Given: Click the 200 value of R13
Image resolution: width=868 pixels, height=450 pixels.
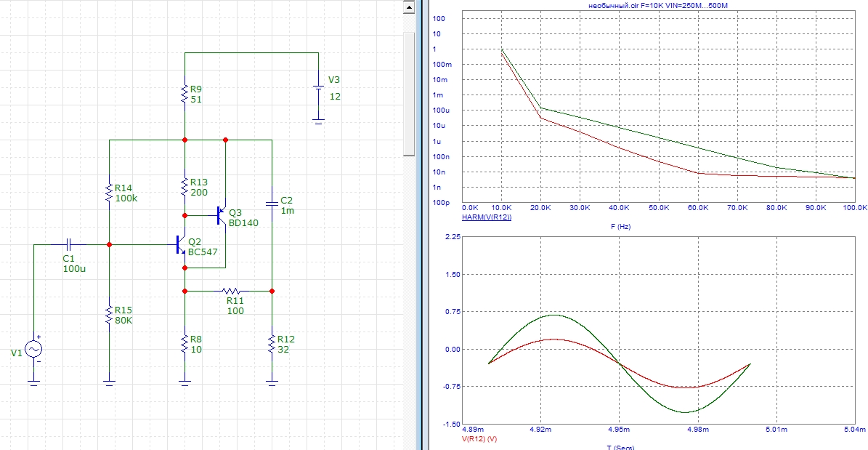Looking at the screenshot, I should [x=199, y=193].
